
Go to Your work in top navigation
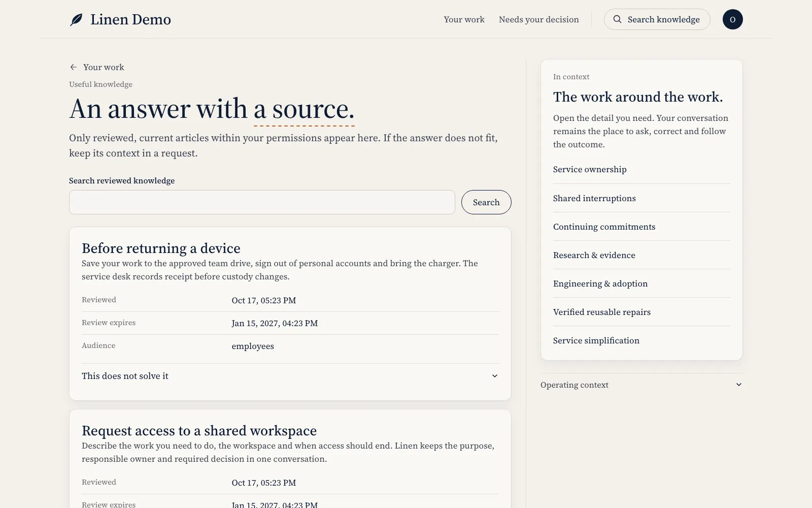tap(464, 19)
